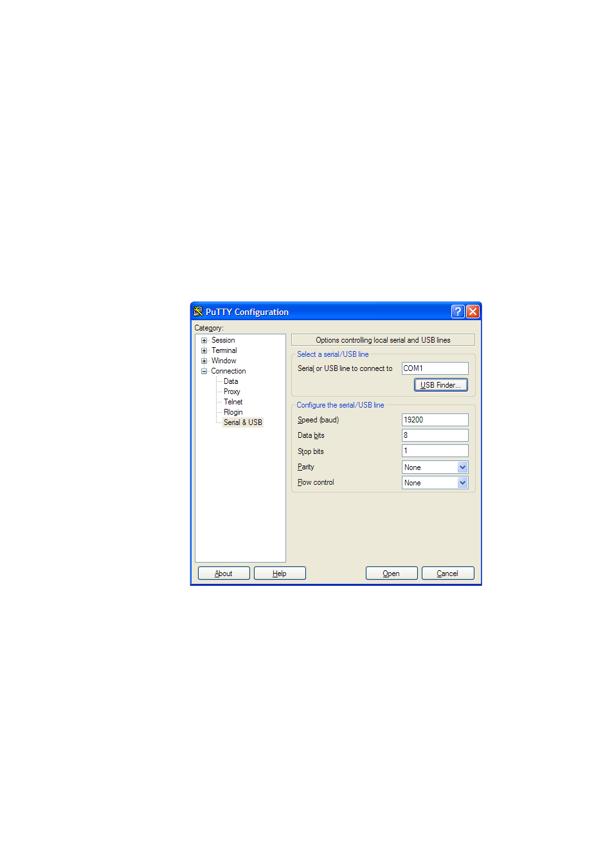Click the Data bits input field
Image resolution: width=614 pixels, height=868 pixels.
point(435,435)
